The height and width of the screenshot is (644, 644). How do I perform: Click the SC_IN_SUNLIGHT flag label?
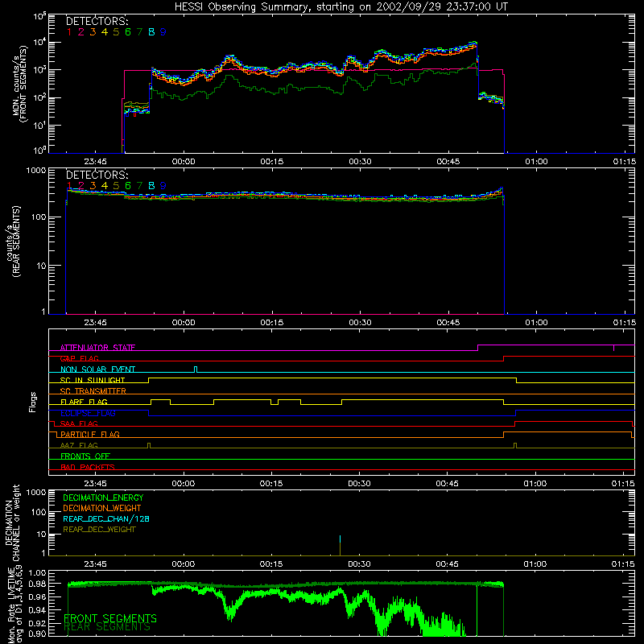tap(93, 380)
